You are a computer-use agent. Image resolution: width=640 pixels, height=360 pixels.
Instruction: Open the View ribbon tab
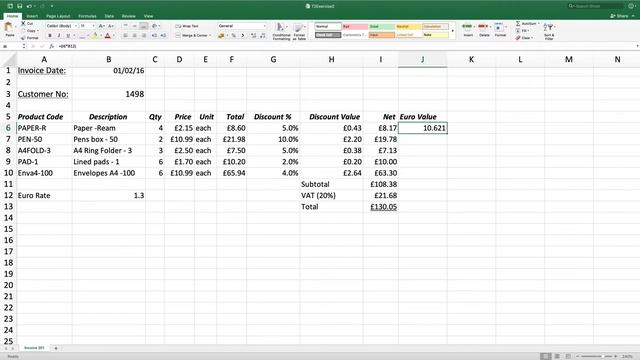(149, 16)
